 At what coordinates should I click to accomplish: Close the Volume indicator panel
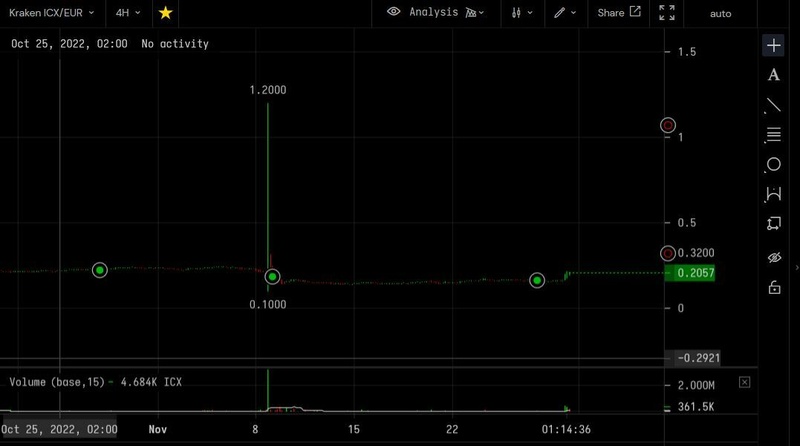(744, 382)
